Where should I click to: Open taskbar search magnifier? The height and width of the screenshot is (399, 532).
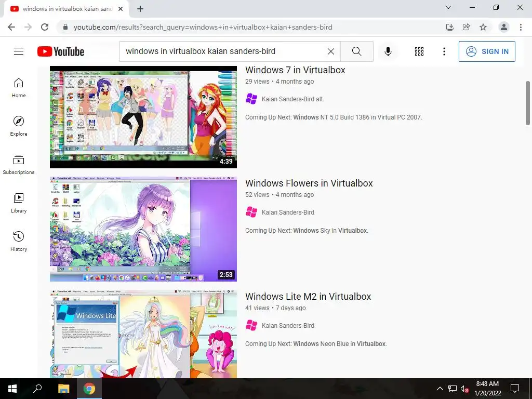coord(37,389)
